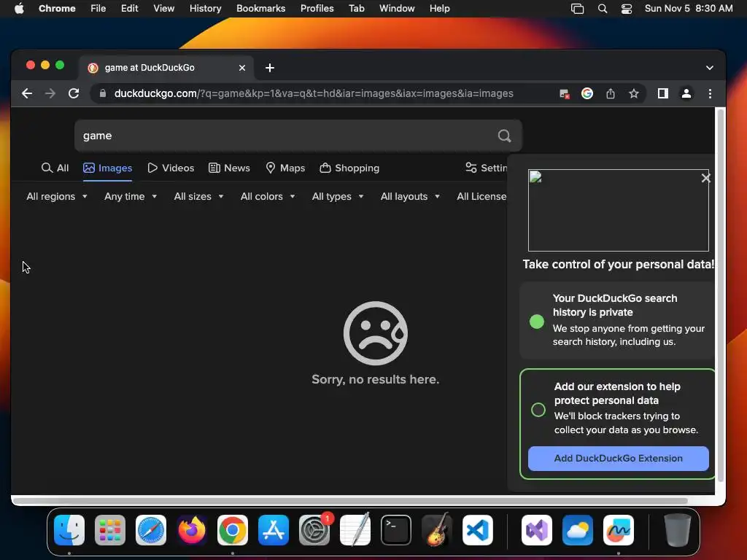The width and height of the screenshot is (747, 560).
Task: Launch Safari from the Dock
Action: 151,530
